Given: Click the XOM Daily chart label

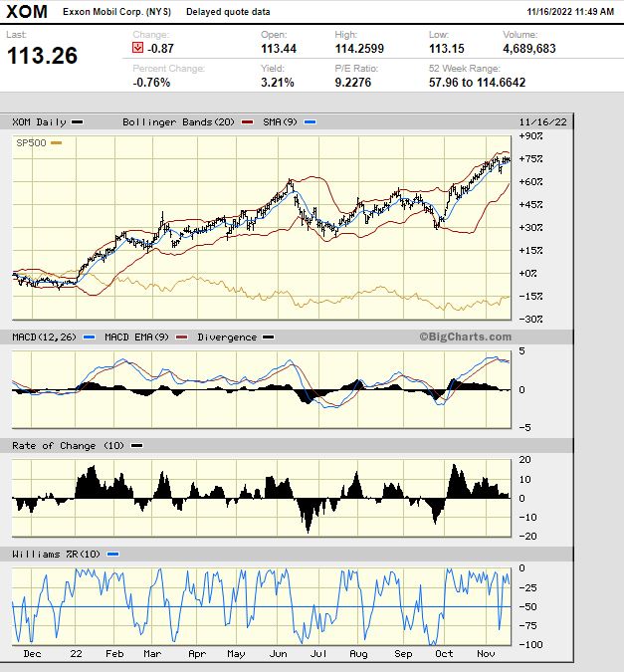Looking at the screenshot, I should tap(39, 122).
